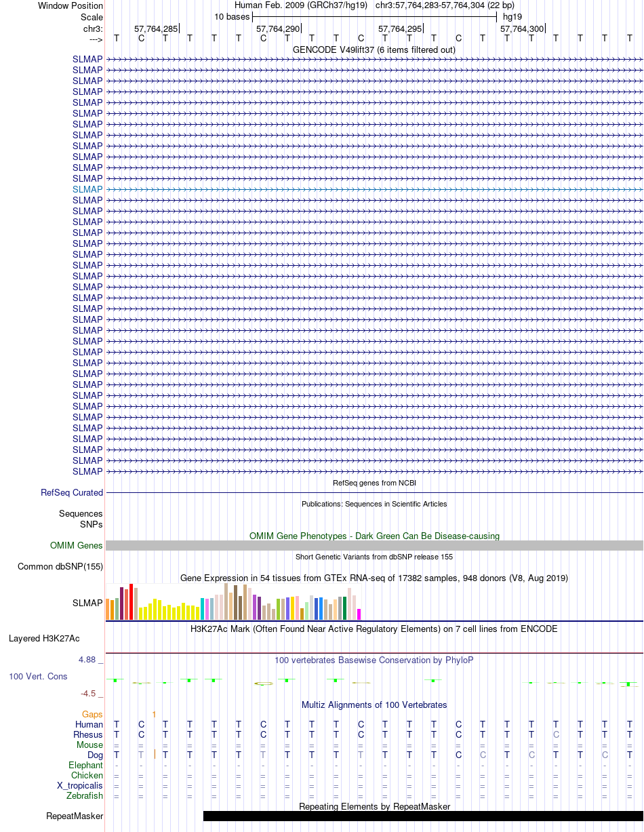Click the Scale label

tap(92, 17)
